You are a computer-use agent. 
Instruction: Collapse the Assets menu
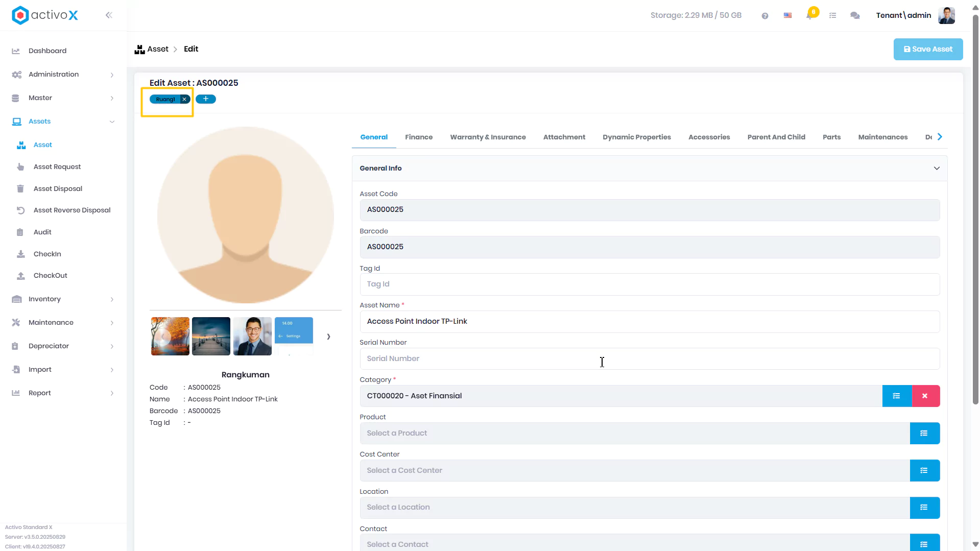pyautogui.click(x=63, y=122)
